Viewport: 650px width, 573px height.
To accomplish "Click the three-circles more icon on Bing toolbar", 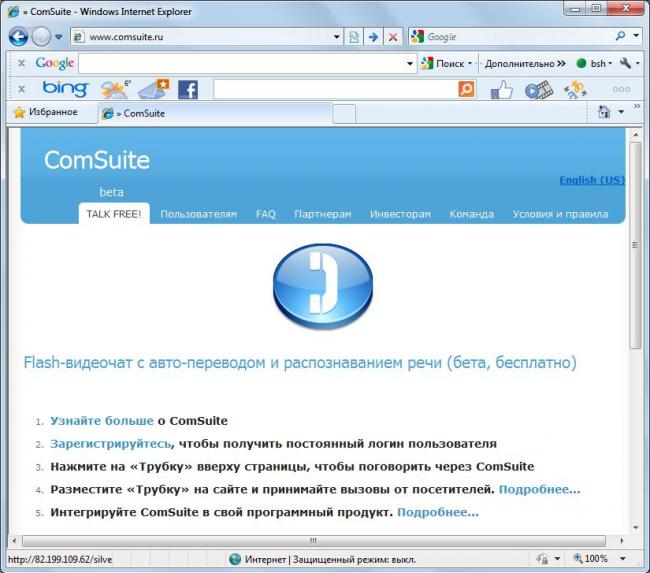I will pos(621,90).
